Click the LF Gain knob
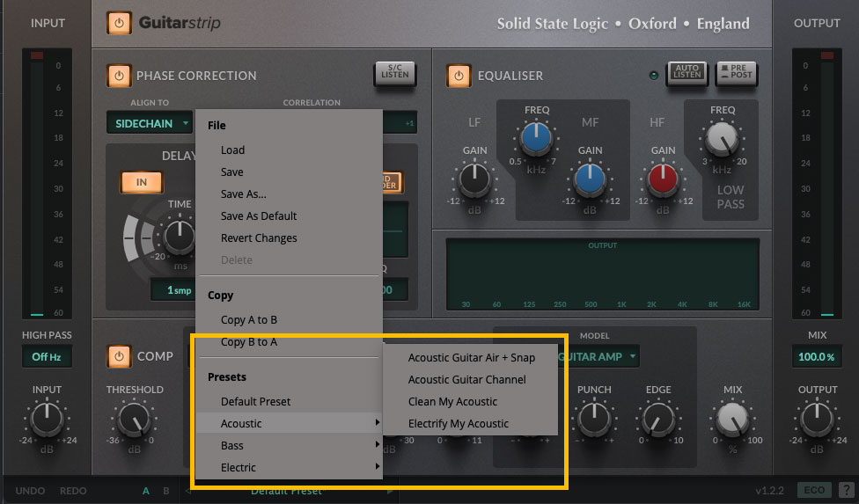Viewport: 859px width, 504px height. [x=474, y=180]
